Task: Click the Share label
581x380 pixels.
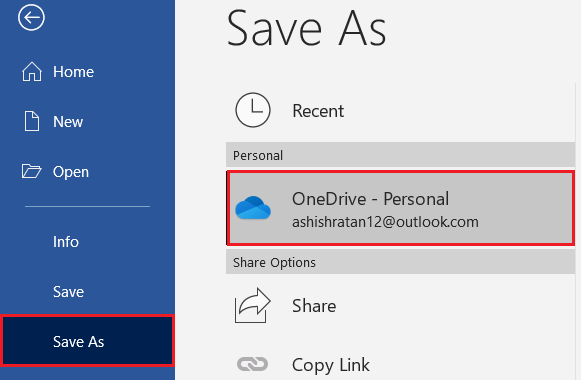Action: [x=314, y=306]
